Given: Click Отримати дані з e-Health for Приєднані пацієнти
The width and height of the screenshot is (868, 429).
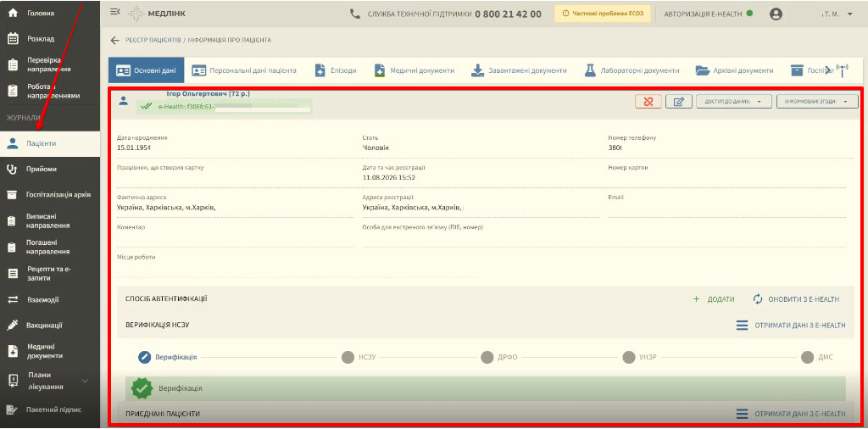Looking at the screenshot, I should point(791,414).
